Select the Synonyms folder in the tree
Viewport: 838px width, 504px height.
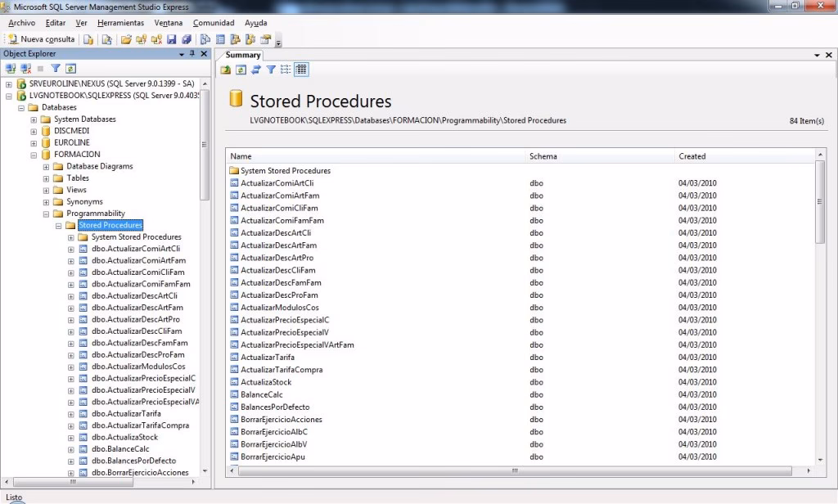(84, 201)
